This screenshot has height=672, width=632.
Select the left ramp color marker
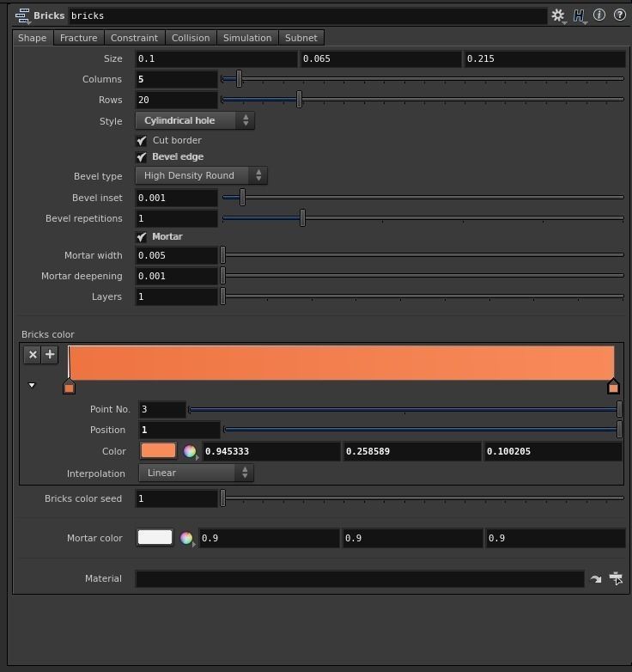coord(69,387)
